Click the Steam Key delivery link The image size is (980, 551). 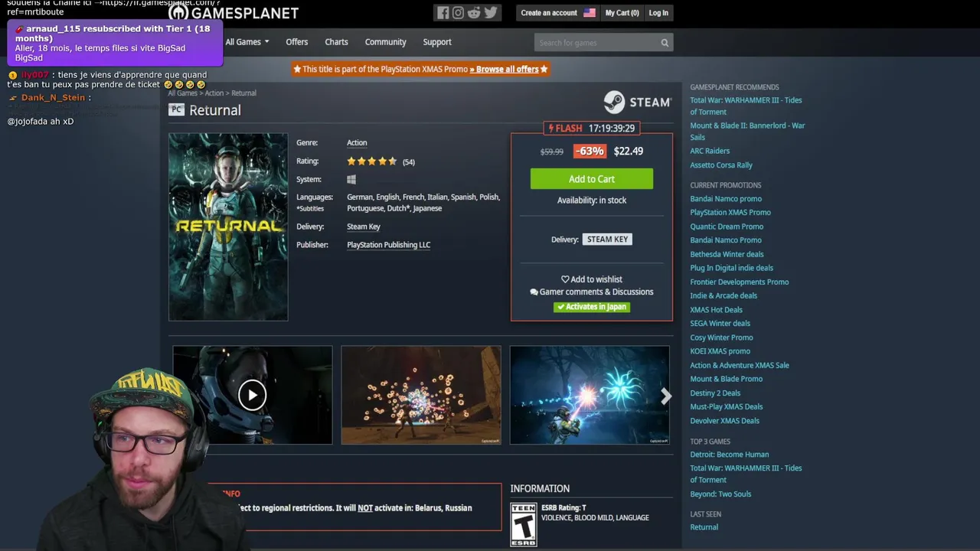pos(364,227)
